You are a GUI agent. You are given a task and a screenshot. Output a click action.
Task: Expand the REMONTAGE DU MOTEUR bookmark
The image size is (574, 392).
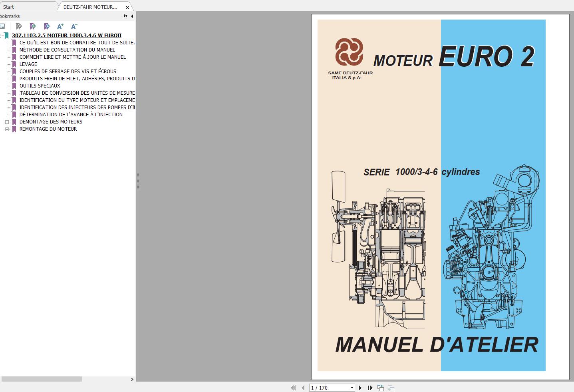tap(7, 129)
